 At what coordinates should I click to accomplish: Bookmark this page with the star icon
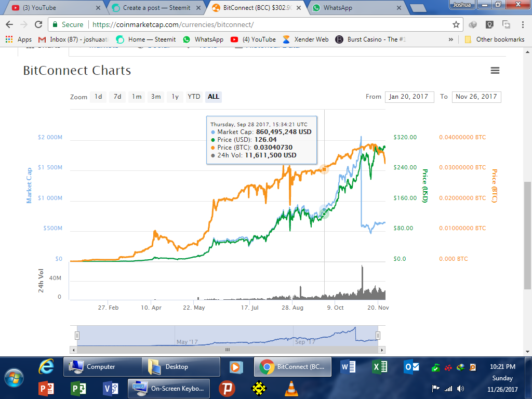[x=456, y=24]
